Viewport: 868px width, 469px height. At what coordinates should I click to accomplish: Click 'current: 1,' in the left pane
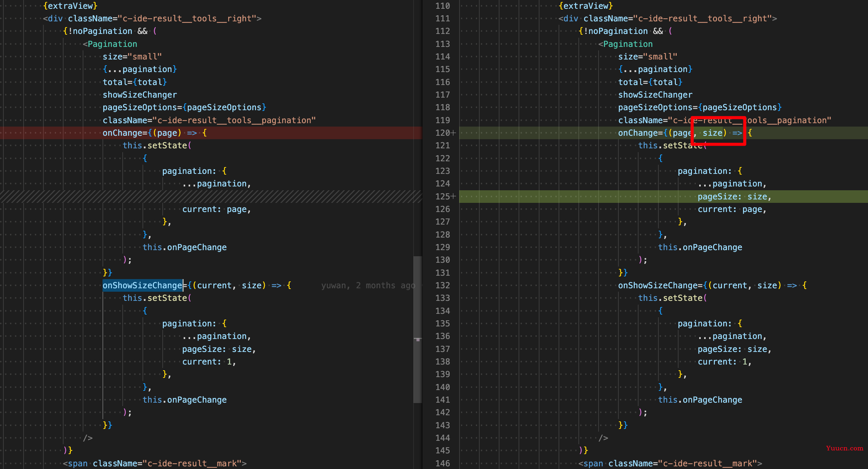coord(209,361)
